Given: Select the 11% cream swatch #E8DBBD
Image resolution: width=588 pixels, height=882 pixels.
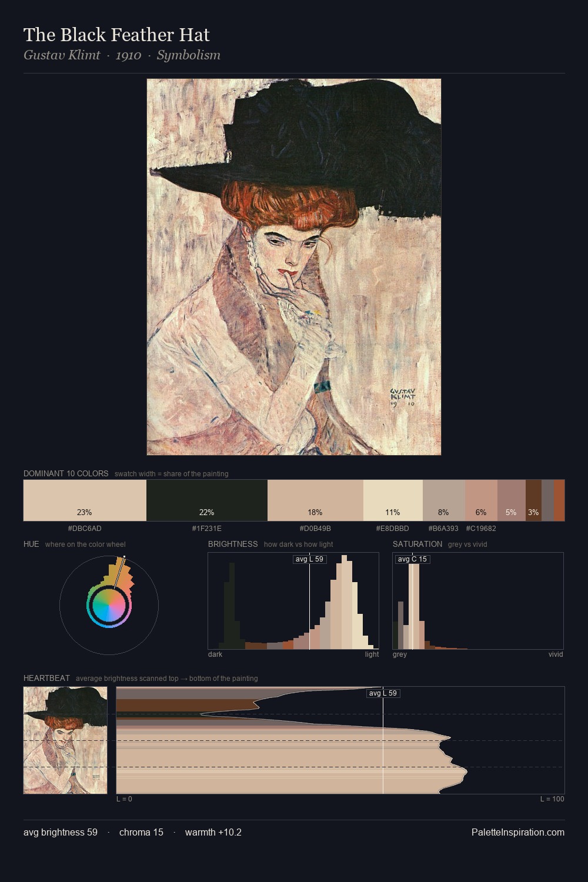Looking at the screenshot, I should 393,500.
